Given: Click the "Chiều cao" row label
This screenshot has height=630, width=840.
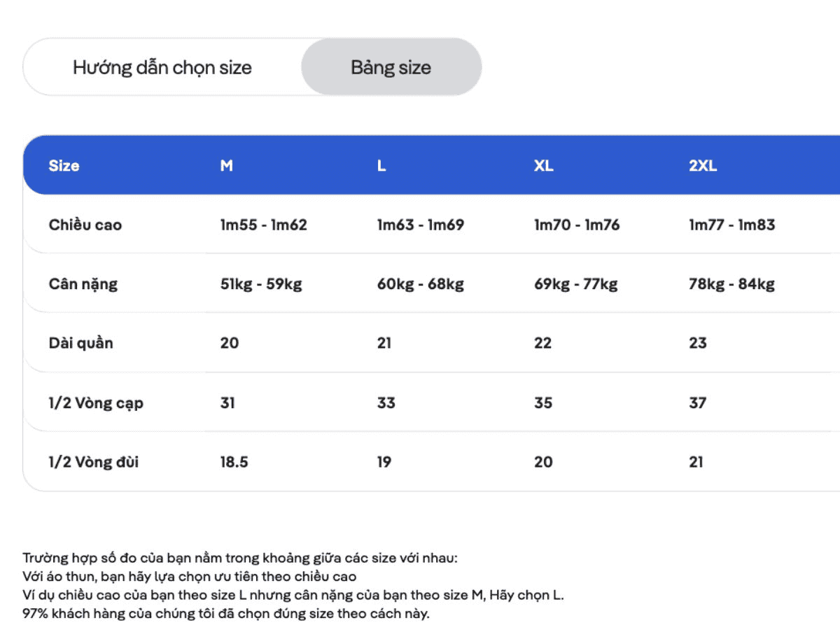Looking at the screenshot, I should (x=85, y=225).
